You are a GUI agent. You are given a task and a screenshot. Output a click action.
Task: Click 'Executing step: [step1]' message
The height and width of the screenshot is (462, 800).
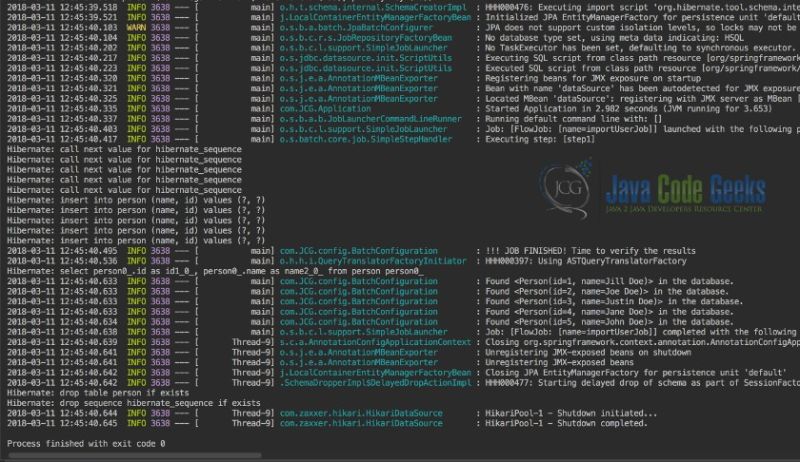540,139
